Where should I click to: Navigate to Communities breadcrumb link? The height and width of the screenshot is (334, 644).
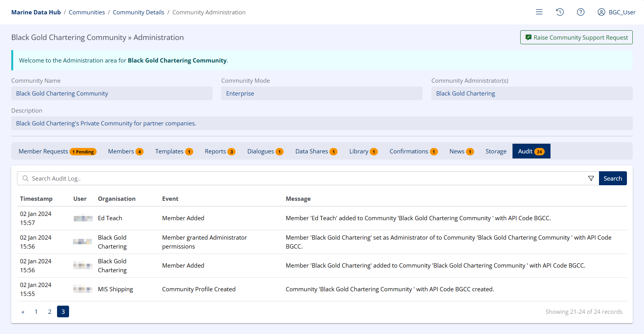click(87, 12)
